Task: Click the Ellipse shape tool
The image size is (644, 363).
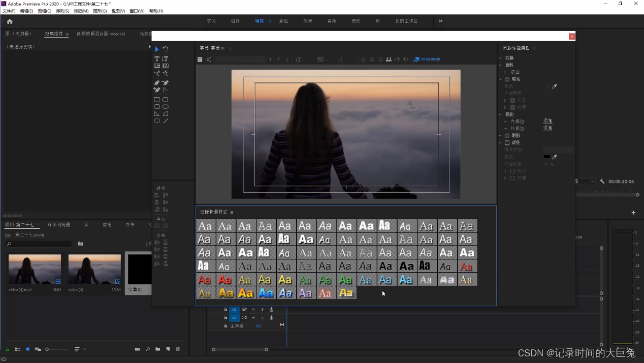Action: [x=157, y=121]
